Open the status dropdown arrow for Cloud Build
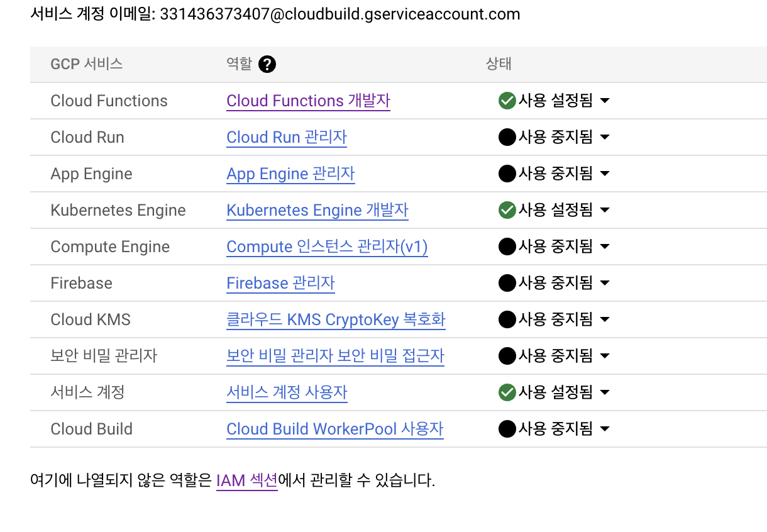Viewport: 767px width, 532px height. 605,429
